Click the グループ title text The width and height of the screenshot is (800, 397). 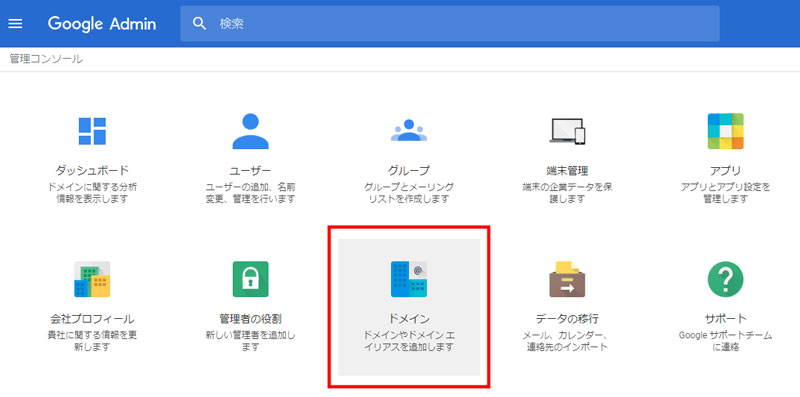pyautogui.click(x=409, y=170)
